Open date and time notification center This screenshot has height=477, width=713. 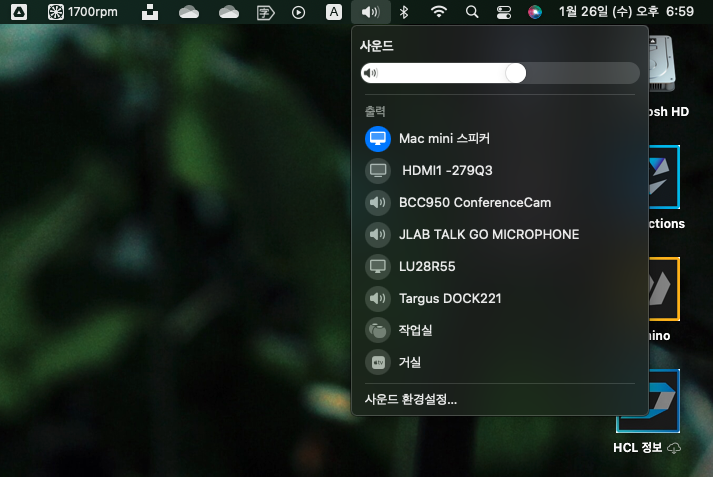click(x=626, y=11)
